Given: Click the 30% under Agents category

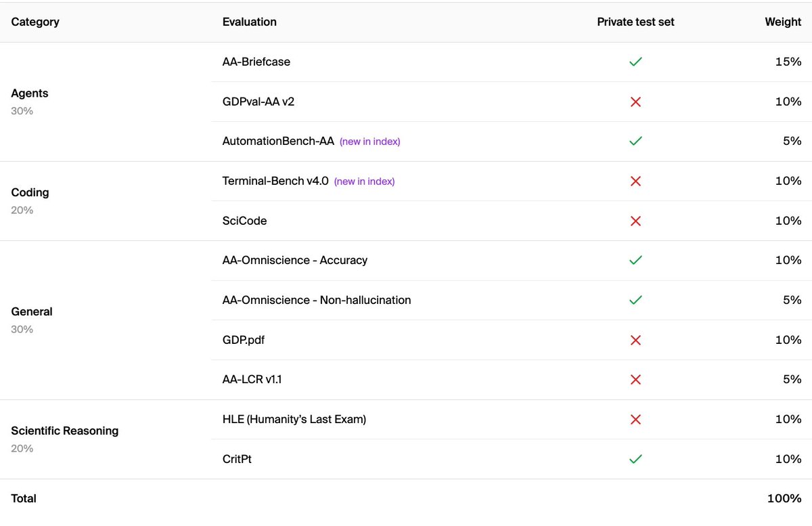Looking at the screenshot, I should click(x=22, y=111).
